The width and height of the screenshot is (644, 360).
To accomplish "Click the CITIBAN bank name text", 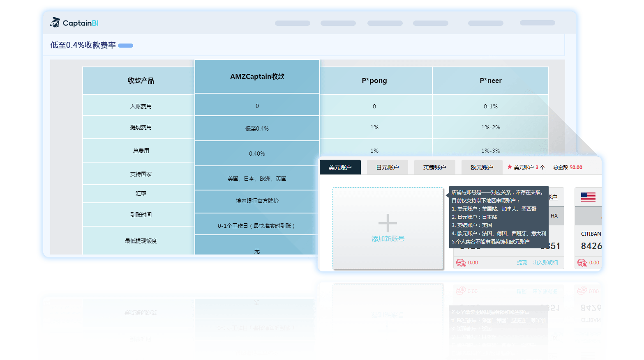I will [x=591, y=234].
